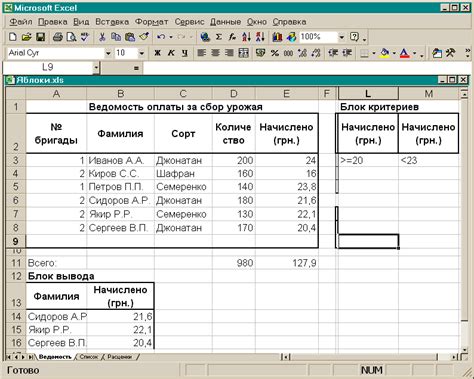Viewport: 474px width, 379px height.
Task: Open the font size dropdown arrow
Action: coord(142,53)
